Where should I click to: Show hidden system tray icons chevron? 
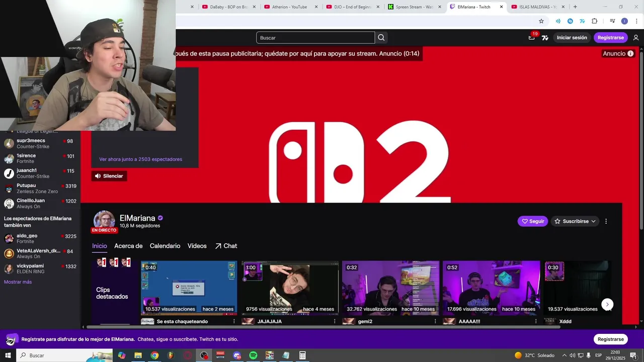(565, 355)
